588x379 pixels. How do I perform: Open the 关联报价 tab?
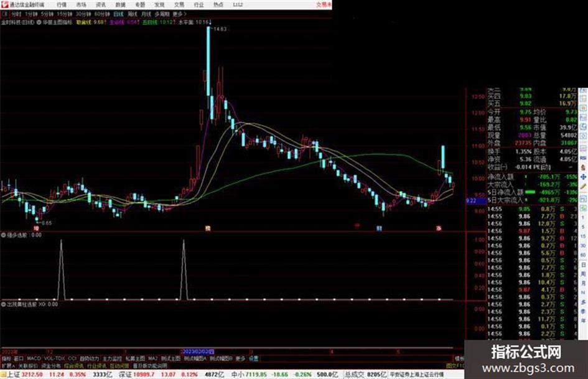28,366
